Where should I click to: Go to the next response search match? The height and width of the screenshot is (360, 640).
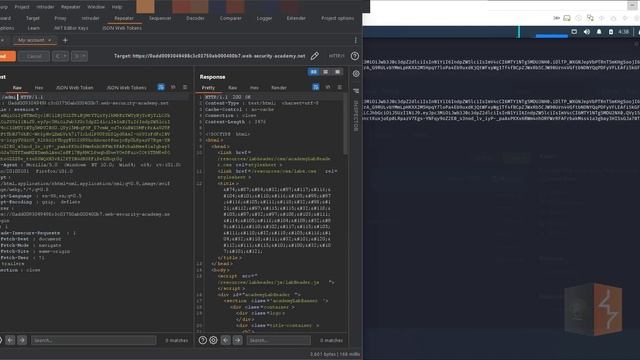[x=238, y=340]
